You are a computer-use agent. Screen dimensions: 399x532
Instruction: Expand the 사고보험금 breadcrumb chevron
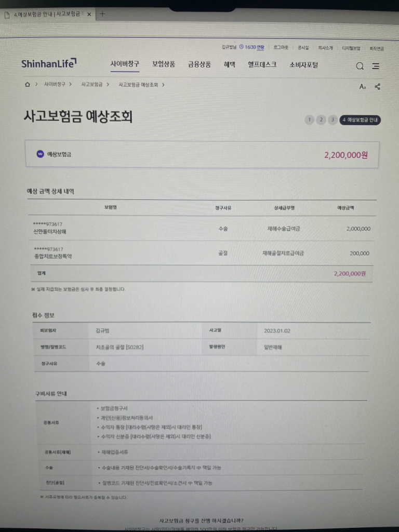[108, 84]
